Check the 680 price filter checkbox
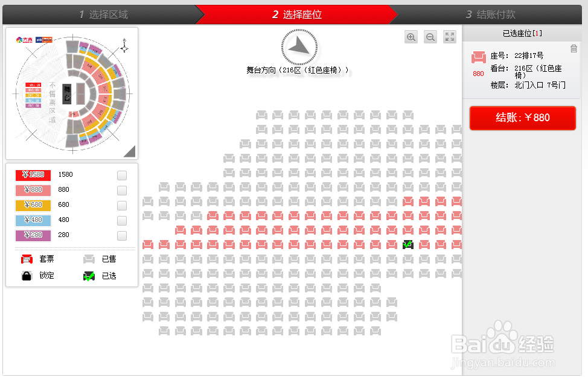 pos(122,205)
